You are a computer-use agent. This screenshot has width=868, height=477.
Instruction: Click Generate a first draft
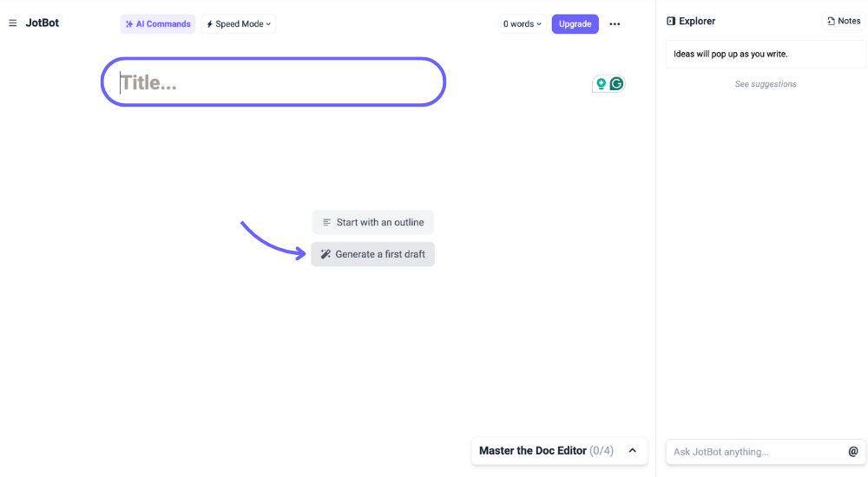[x=373, y=254]
